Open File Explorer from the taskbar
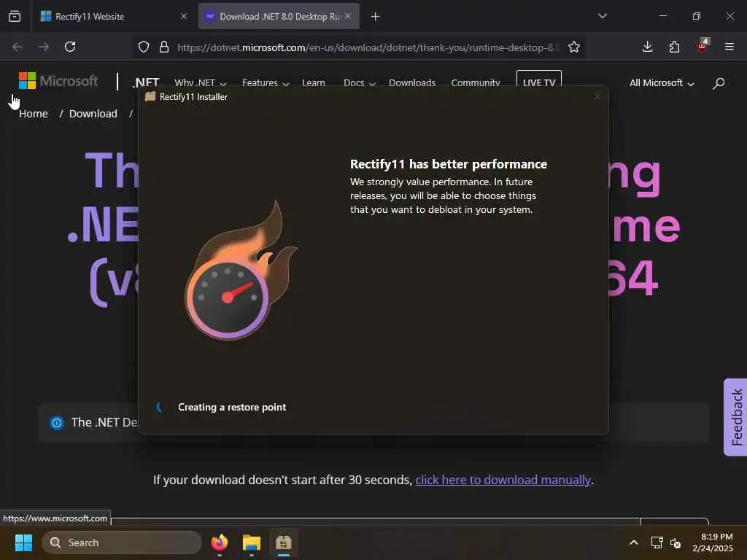747x560 pixels. coord(252,542)
